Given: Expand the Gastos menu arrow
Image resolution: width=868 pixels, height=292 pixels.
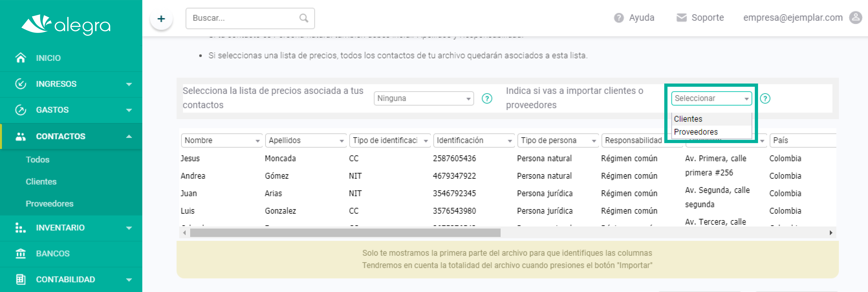Looking at the screenshot, I should click(129, 110).
